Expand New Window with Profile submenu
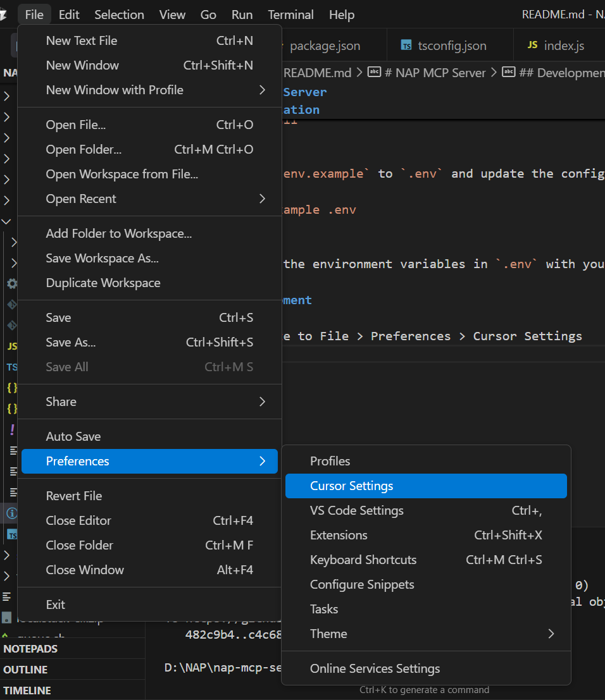The height and width of the screenshot is (700, 605). click(149, 90)
